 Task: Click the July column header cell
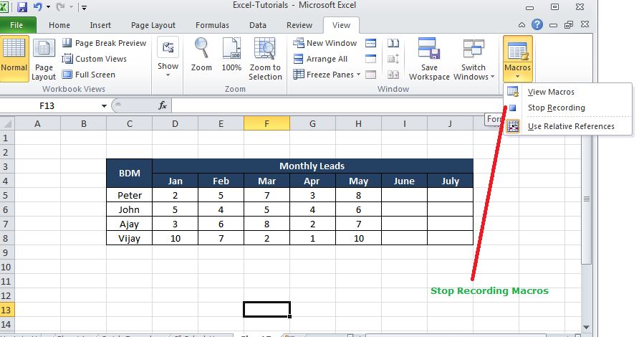point(450,181)
